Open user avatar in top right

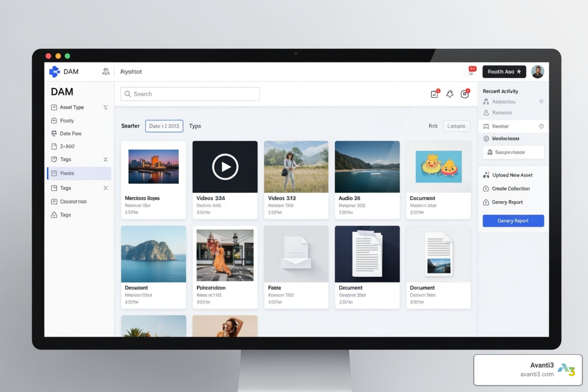tap(537, 72)
